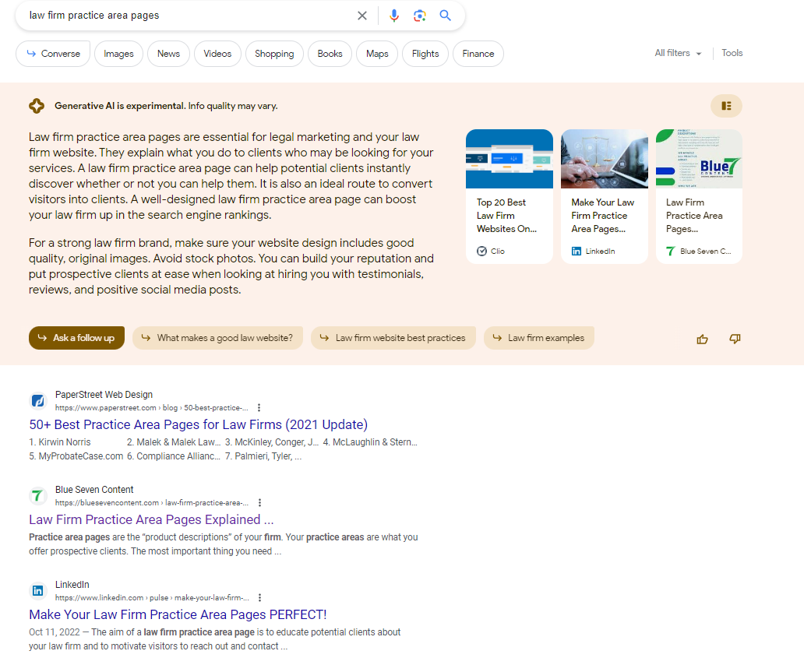Click the PaperStreet Web Design favicon
804x672 pixels.
click(x=38, y=400)
